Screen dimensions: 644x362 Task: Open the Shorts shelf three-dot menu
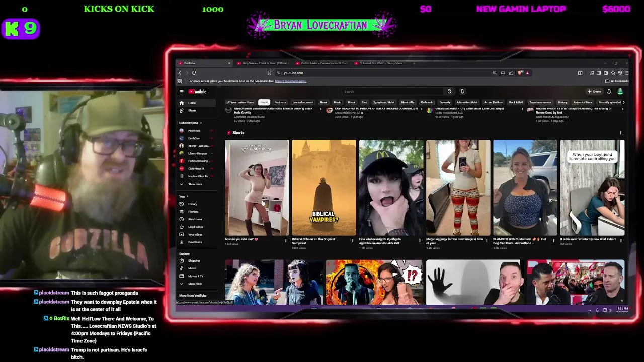click(620, 133)
